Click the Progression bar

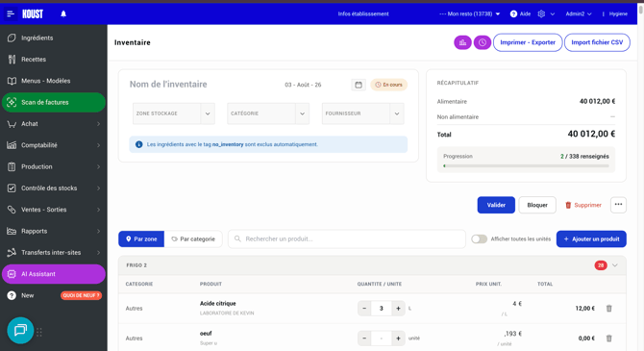click(526, 166)
